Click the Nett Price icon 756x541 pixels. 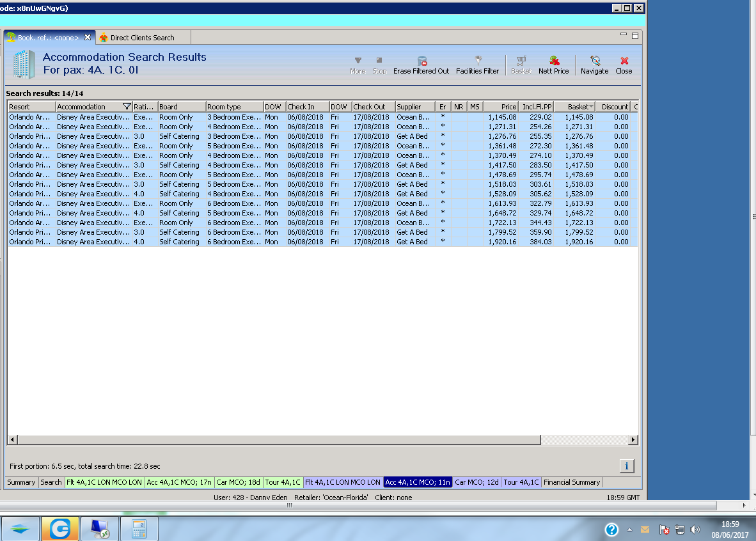point(553,65)
